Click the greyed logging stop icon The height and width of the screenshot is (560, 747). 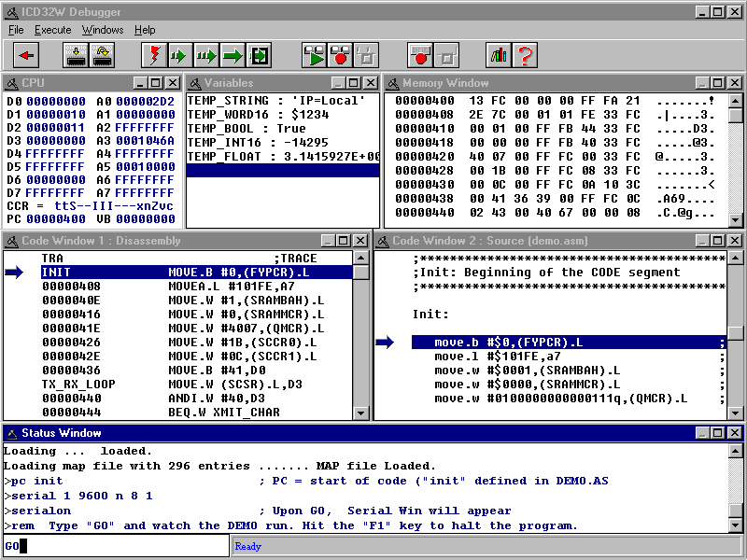(x=446, y=55)
